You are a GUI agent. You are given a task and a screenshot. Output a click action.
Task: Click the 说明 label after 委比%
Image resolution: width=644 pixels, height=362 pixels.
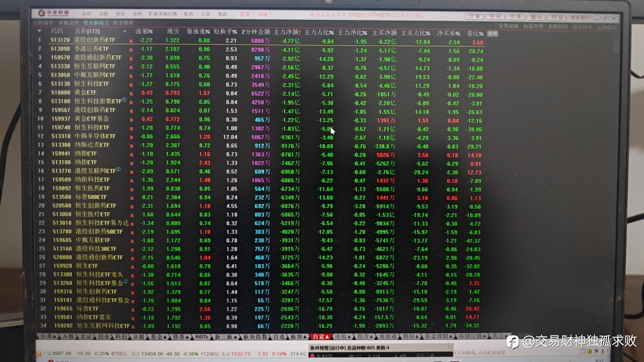[x=492, y=34]
